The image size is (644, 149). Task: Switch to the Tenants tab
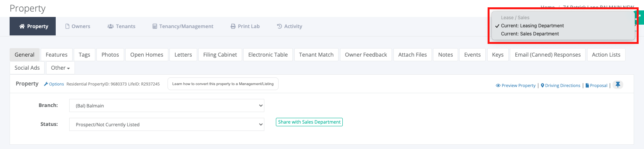coord(121,26)
